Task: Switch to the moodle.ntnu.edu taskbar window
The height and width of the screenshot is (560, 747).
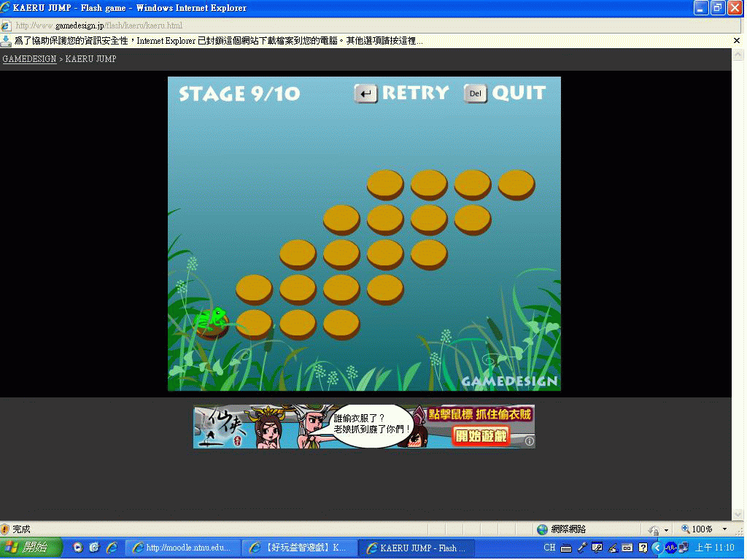Action: tap(182, 548)
